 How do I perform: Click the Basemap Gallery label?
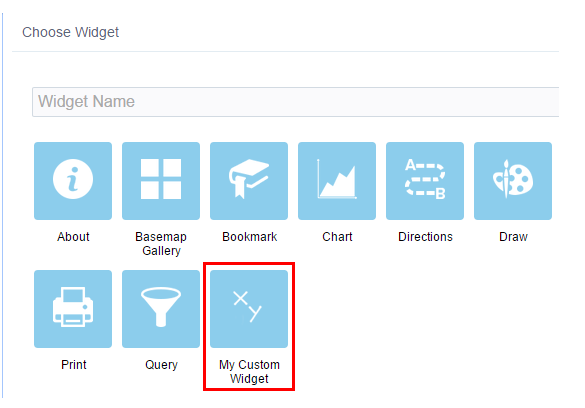pos(161,244)
